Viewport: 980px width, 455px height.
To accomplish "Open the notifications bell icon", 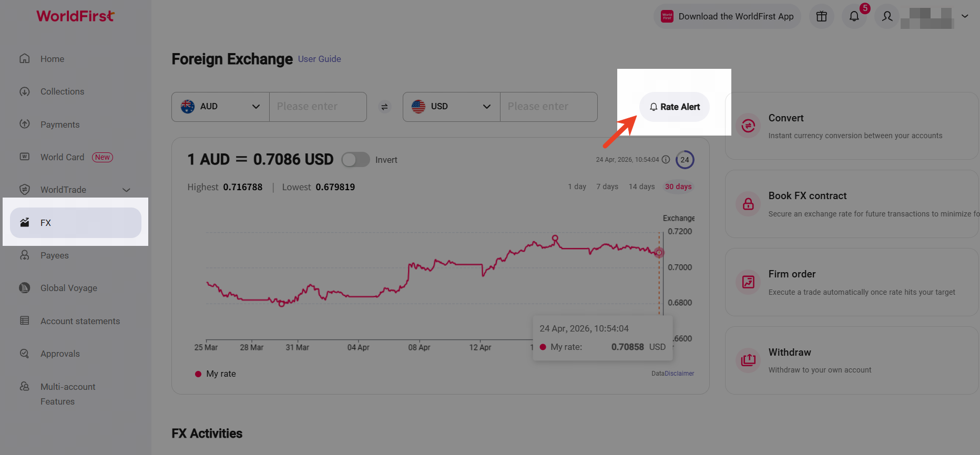I will coord(854,16).
